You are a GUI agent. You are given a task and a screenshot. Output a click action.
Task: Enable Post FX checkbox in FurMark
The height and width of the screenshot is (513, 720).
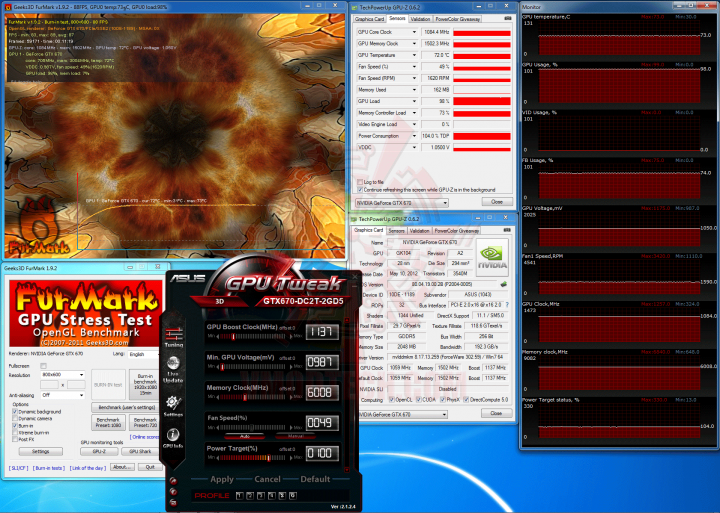click(15, 440)
